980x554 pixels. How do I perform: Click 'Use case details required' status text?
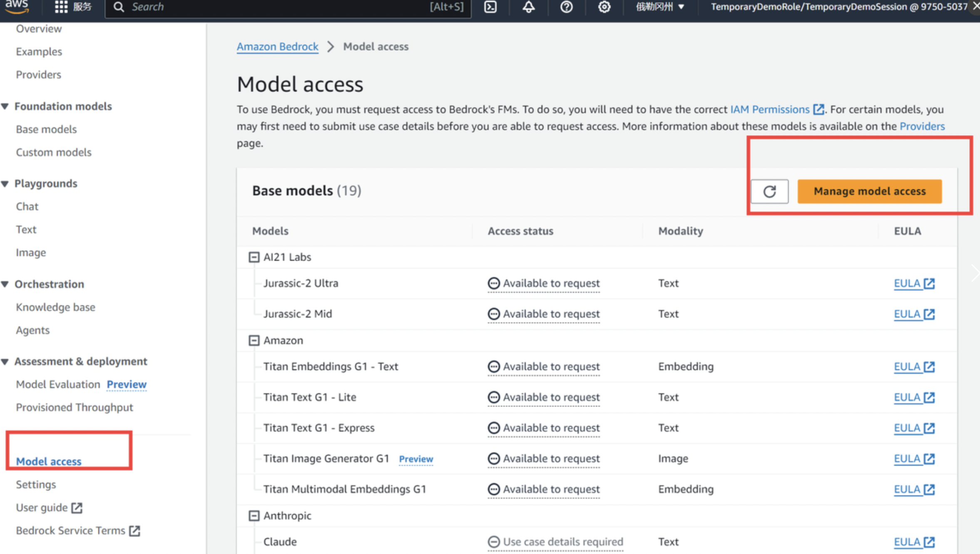(563, 542)
